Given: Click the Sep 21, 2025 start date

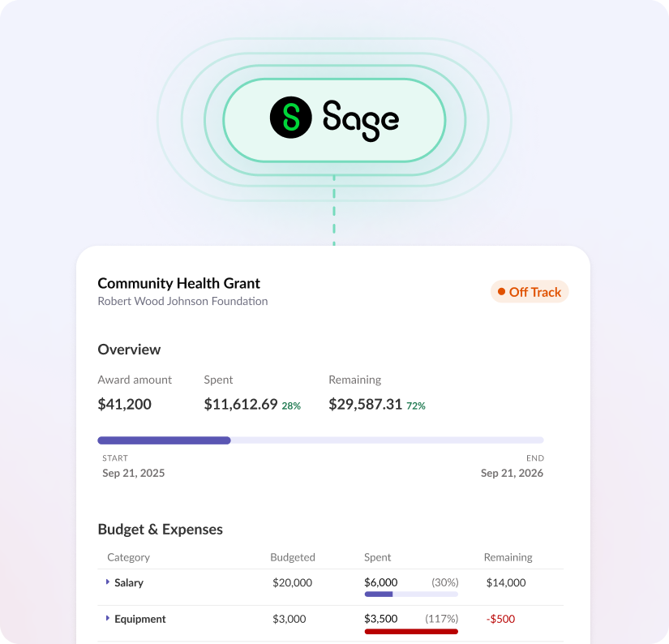Looking at the screenshot, I should click(133, 473).
